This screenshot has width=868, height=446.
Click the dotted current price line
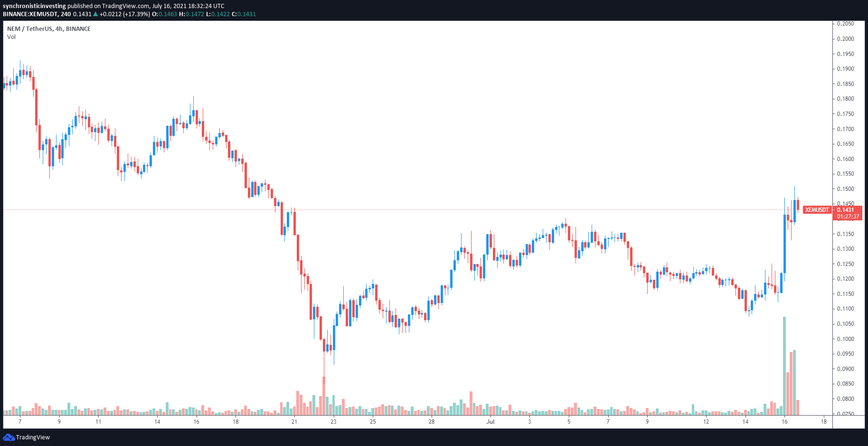403,210
